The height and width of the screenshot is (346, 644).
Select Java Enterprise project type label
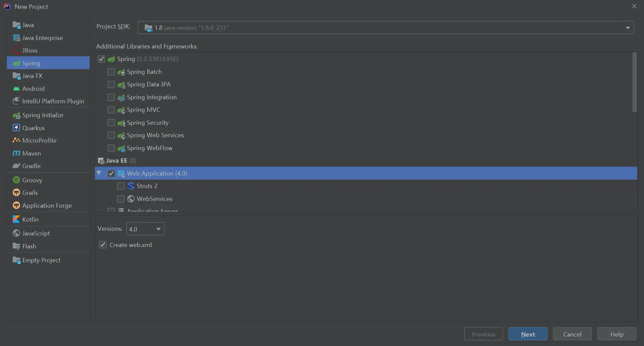coord(43,38)
